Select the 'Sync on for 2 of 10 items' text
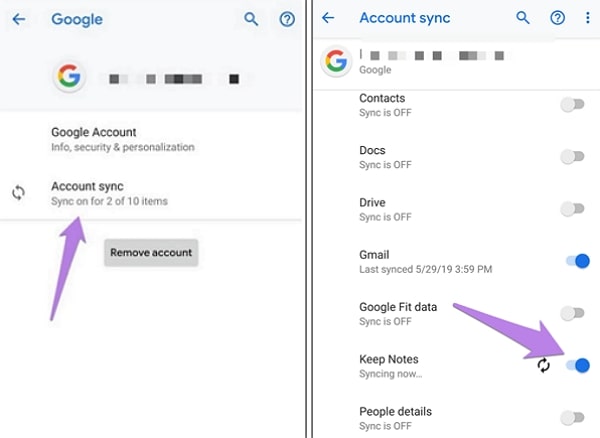This screenshot has height=438, width=600. click(x=109, y=201)
